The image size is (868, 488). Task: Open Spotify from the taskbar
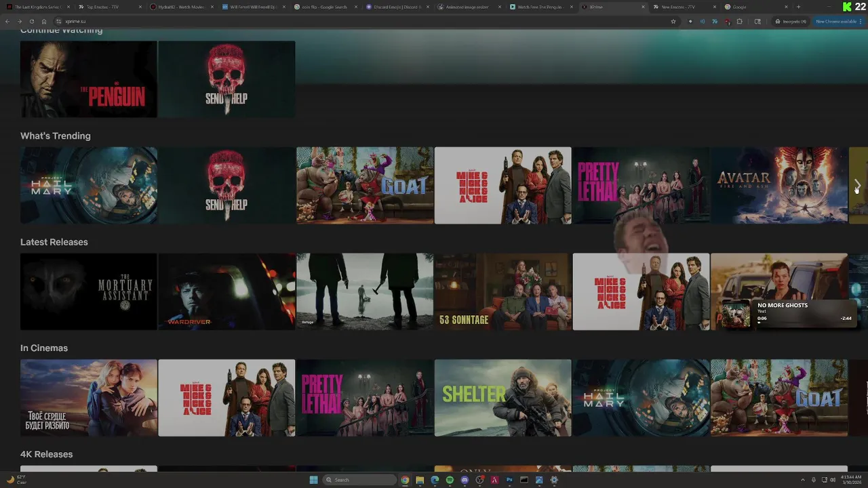pyautogui.click(x=450, y=480)
